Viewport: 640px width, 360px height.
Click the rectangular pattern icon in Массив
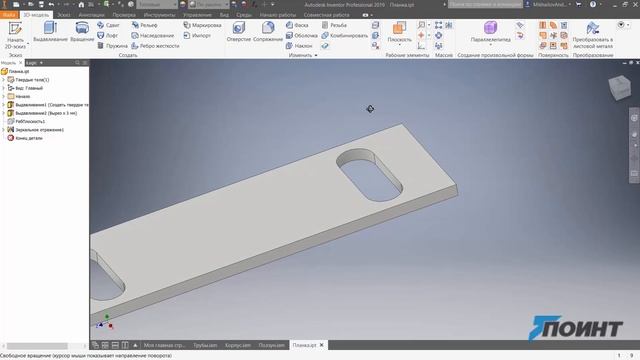click(x=438, y=25)
